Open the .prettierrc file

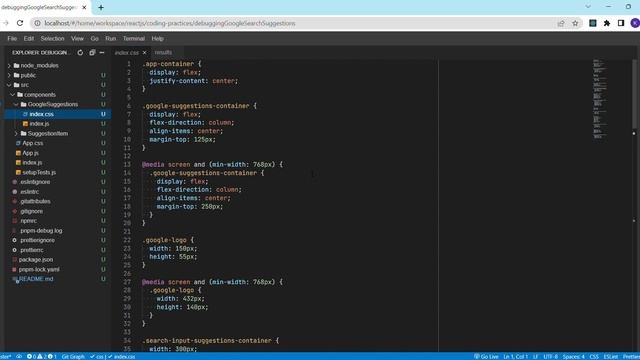coord(32,250)
